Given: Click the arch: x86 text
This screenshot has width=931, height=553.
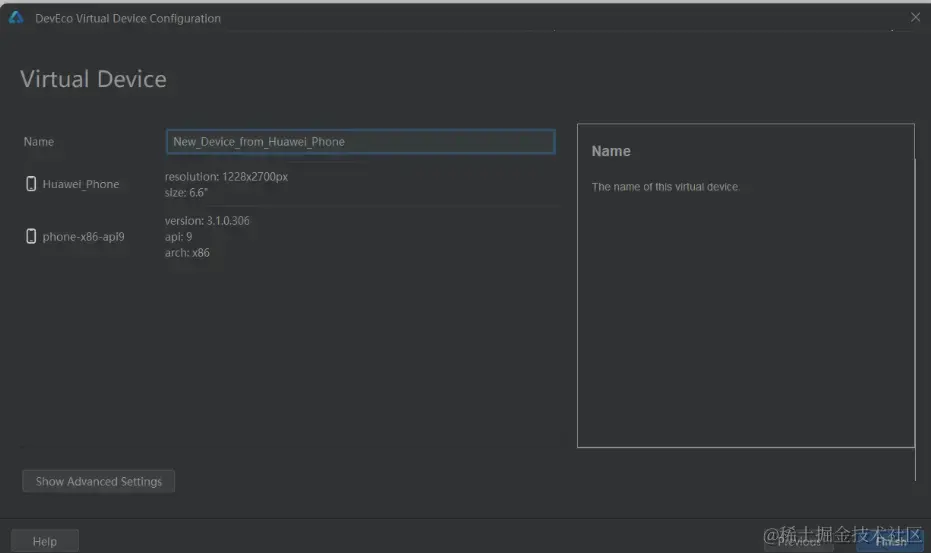Looking at the screenshot, I should tap(187, 252).
